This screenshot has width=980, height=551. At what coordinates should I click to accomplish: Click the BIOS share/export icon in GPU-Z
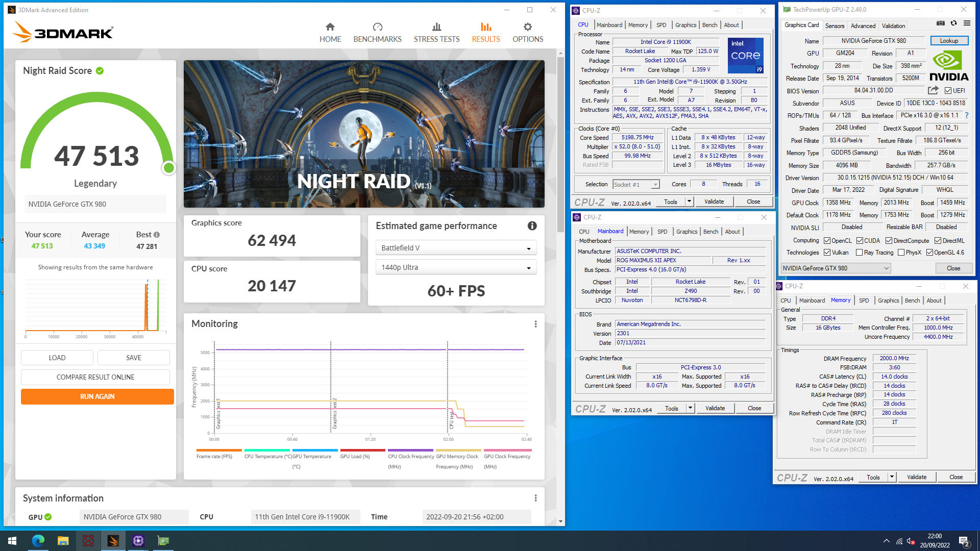coord(933,90)
